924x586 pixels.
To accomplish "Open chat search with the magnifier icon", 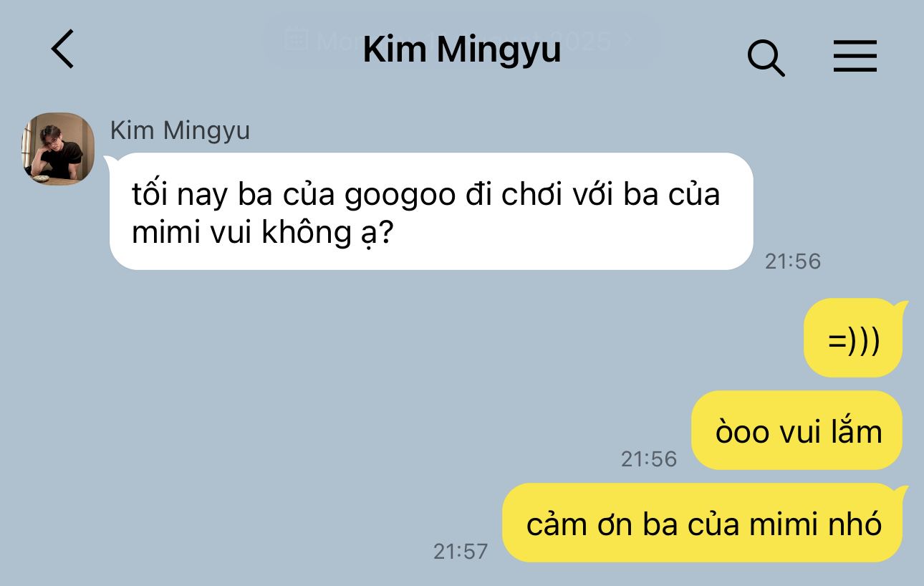I will click(x=766, y=57).
